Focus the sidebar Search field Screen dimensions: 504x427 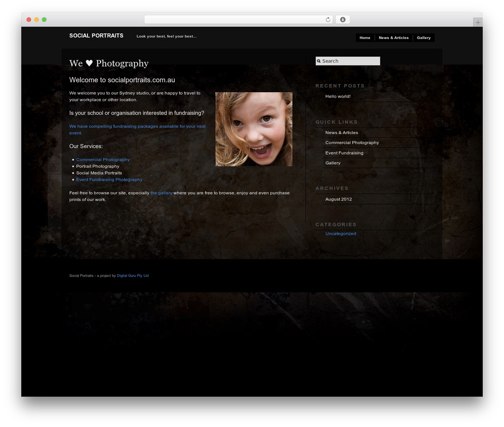click(348, 61)
